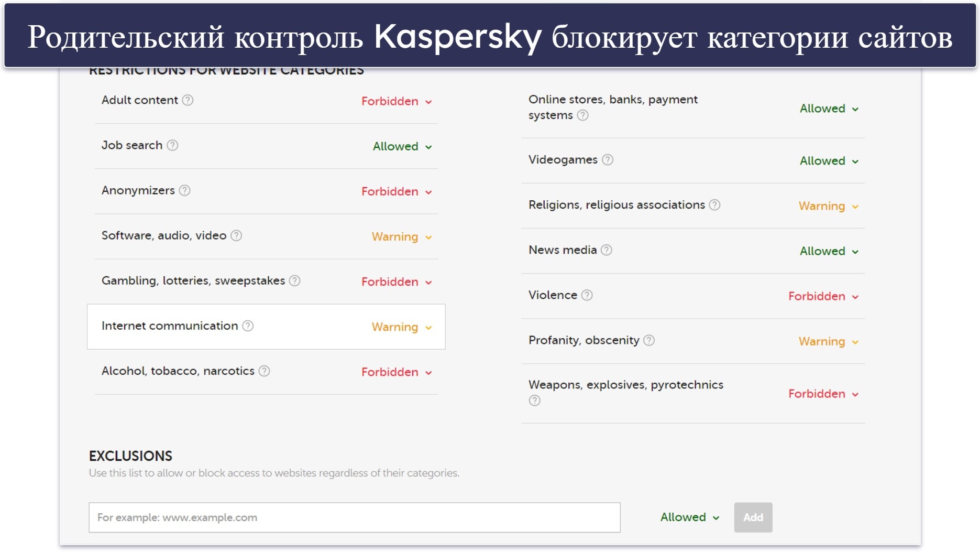Show help for Gambling, lotteries, sweepstakes

point(295,280)
